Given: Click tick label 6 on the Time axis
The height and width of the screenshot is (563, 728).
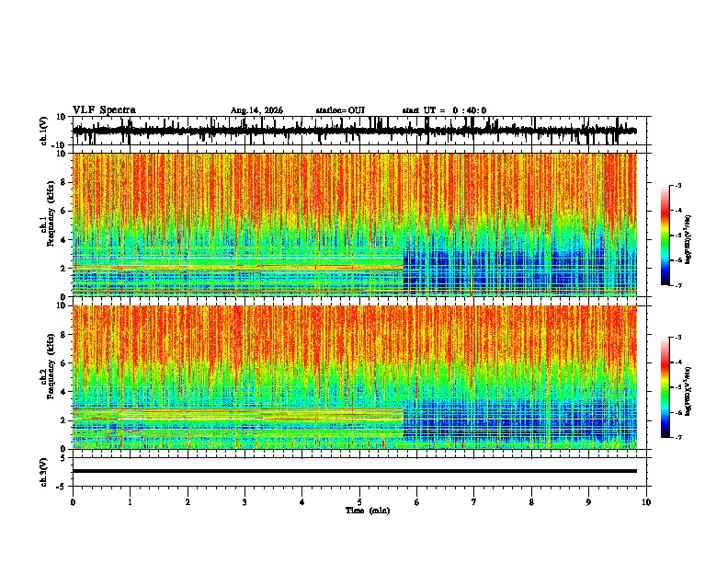Looking at the screenshot, I should (417, 502).
